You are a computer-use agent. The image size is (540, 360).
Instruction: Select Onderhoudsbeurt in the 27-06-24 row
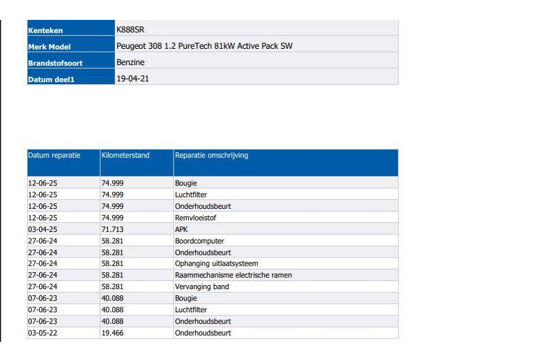pos(203,253)
